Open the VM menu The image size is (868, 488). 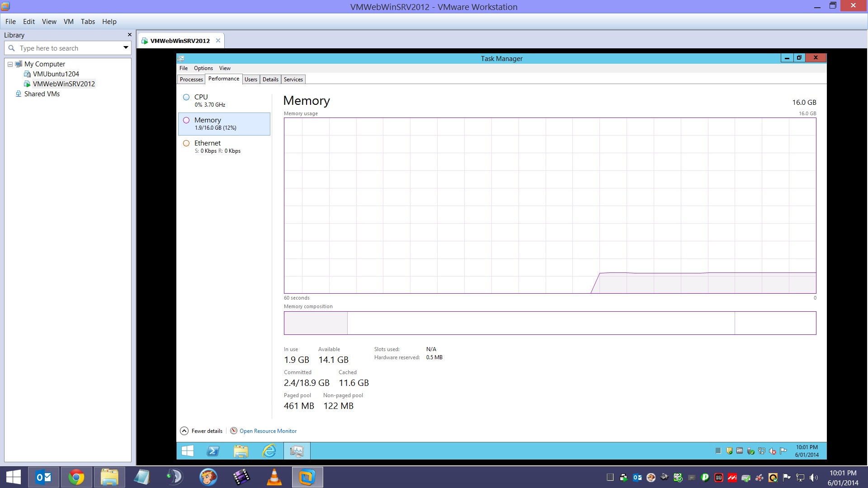tap(68, 21)
